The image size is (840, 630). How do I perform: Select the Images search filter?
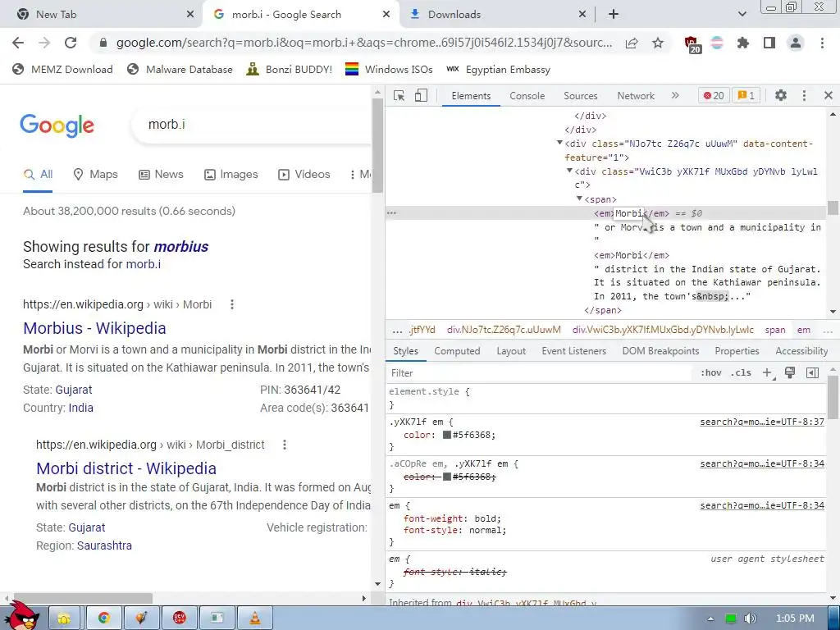pyautogui.click(x=231, y=174)
